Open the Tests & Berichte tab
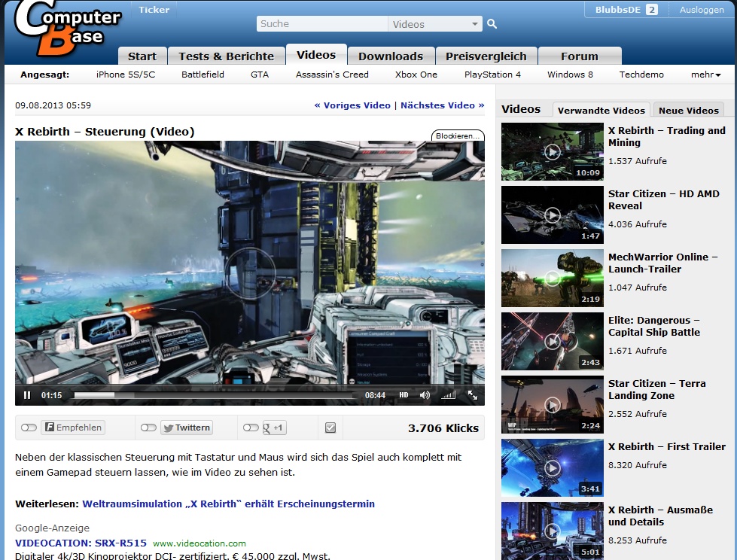The image size is (737, 560). click(x=226, y=56)
